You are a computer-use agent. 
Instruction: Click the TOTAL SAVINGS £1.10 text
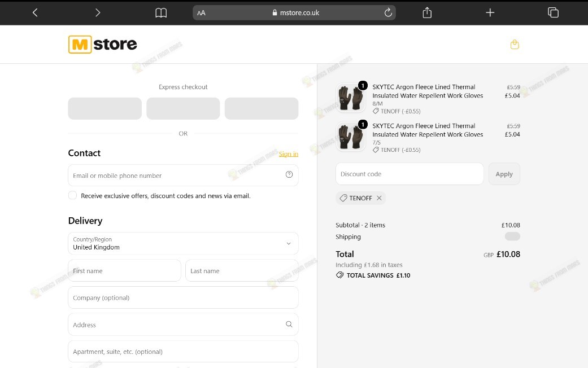378,275
